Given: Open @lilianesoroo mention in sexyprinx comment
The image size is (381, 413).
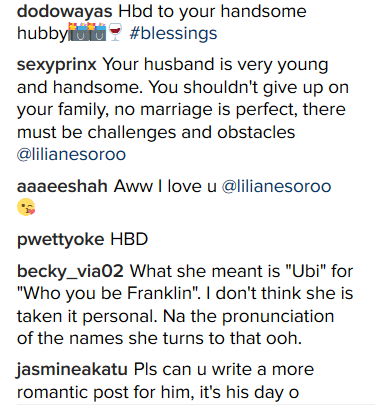Looking at the screenshot, I should pos(71,154).
